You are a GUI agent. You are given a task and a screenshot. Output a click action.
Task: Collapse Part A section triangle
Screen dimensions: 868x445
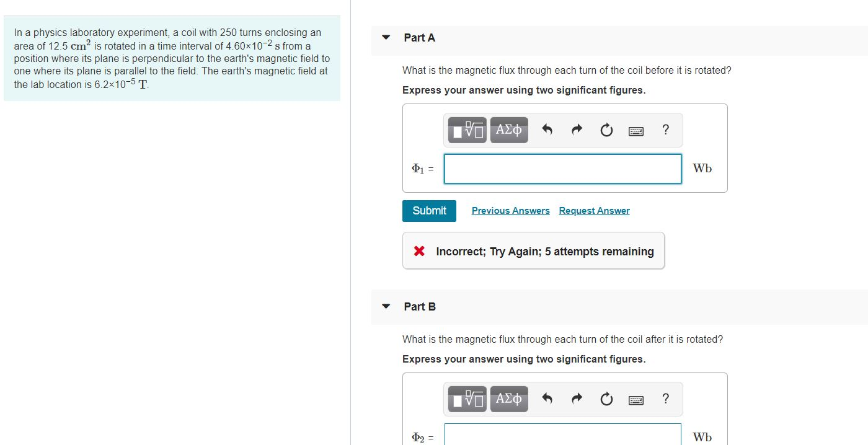coord(386,38)
